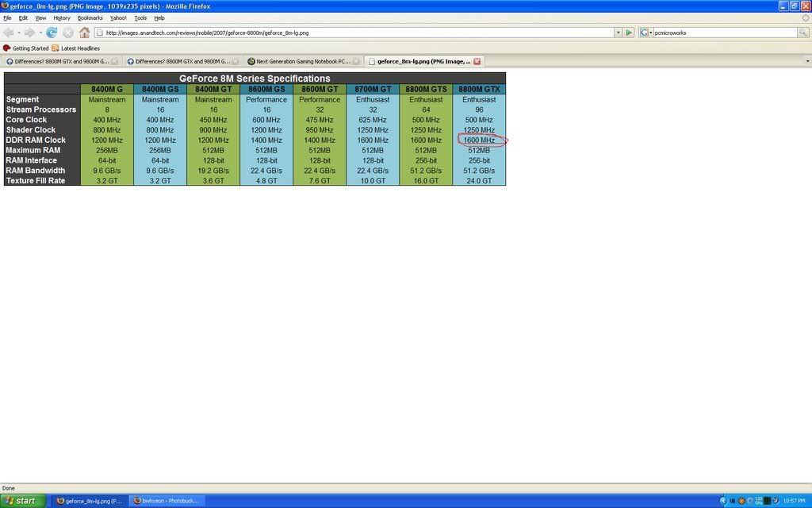Open the Edit menu
The width and height of the screenshot is (812, 508).
pyautogui.click(x=23, y=18)
